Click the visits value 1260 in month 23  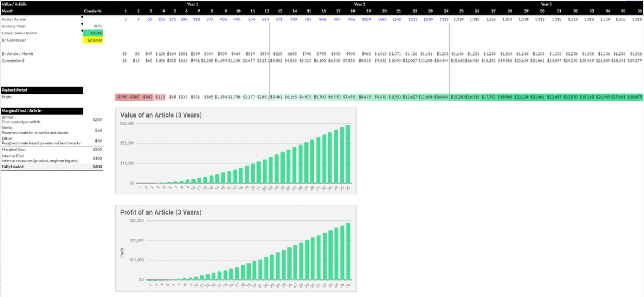(x=428, y=19)
